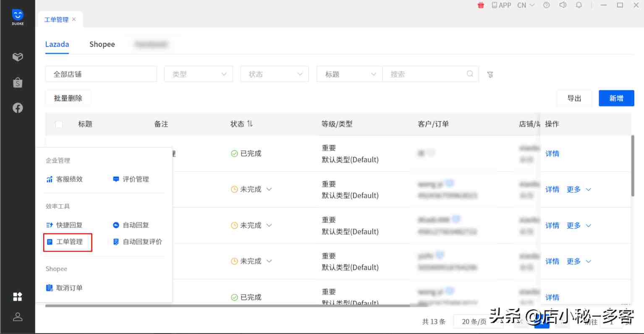This screenshot has width=644, height=334.
Task: Expand first 未完成 status dropdown
Action: 269,189
